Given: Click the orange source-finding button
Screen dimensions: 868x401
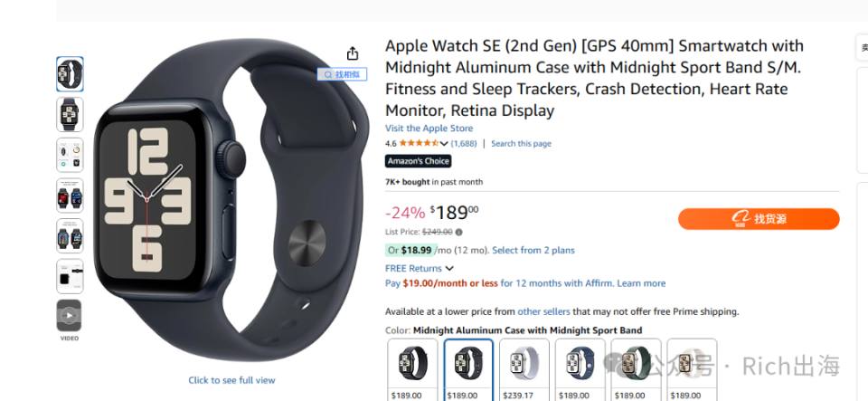Looking at the screenshot, I should 759,219.
